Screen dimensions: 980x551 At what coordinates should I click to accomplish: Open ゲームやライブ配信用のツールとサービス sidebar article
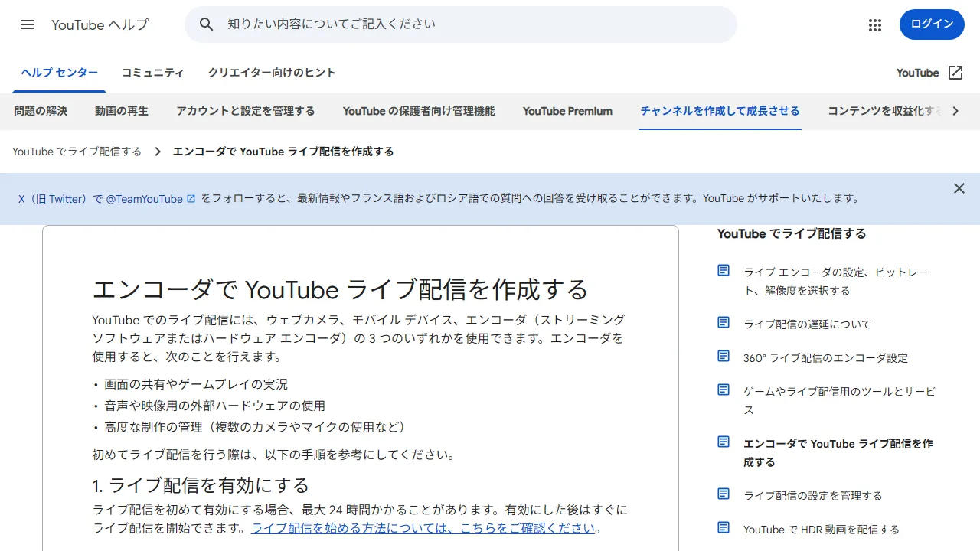click(839, 400)
